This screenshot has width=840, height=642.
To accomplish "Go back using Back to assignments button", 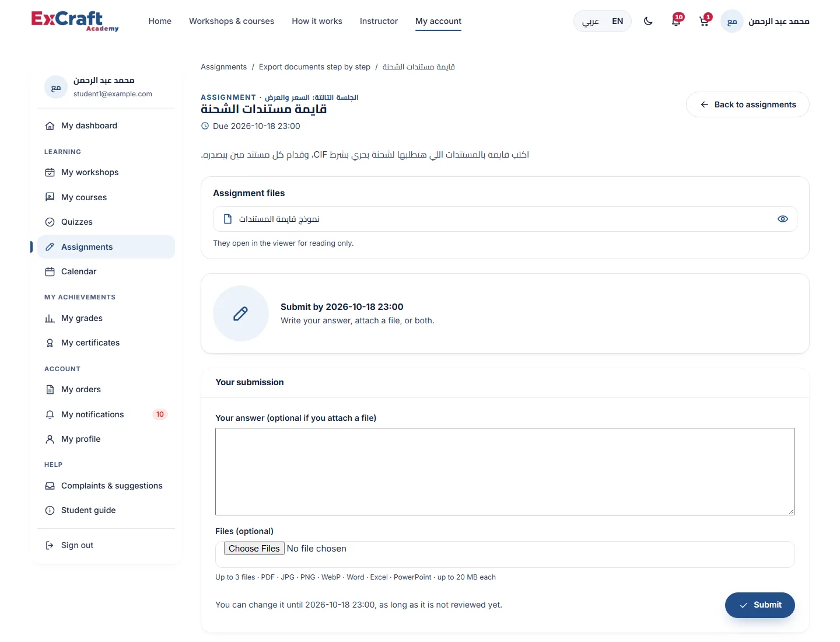I will pyautogui.click(x=748, y=104).
